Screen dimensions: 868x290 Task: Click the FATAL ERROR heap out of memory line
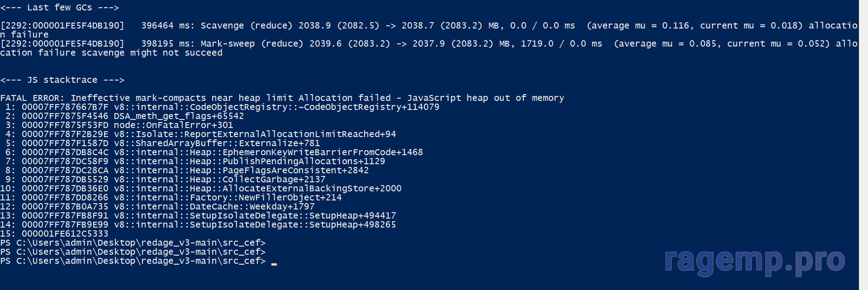pos(282,98)
